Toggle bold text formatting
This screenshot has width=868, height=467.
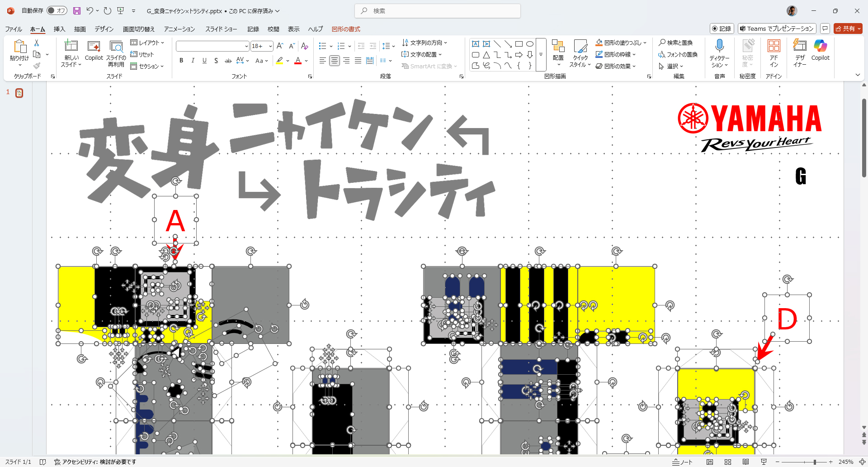tap(181, 61)
